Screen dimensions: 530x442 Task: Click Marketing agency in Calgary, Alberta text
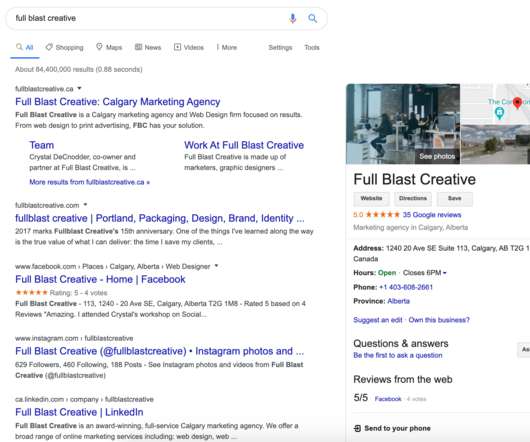click(410, 227)
